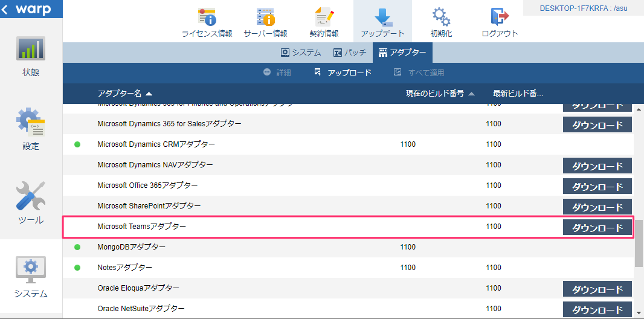This screenshot has height=319, width=644.
Task: Select MongoDBアダプター row name
Action: coord(132,246)
